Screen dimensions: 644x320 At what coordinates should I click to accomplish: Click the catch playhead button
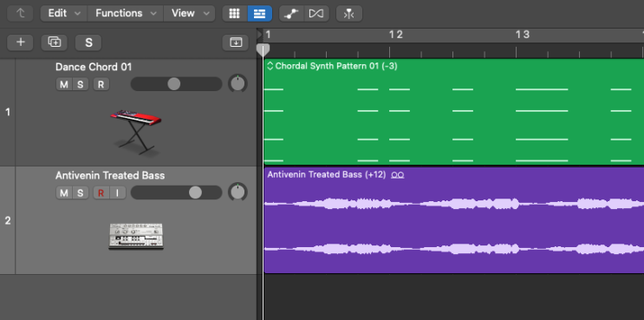[349, 14]
